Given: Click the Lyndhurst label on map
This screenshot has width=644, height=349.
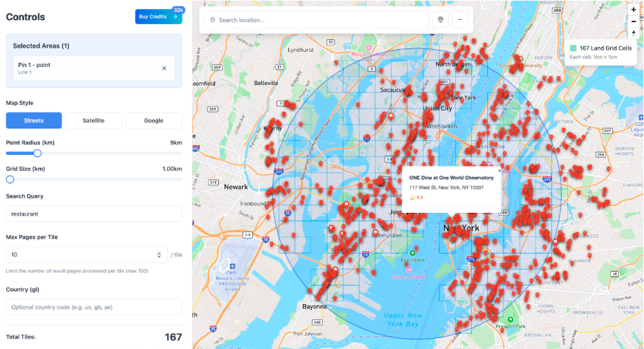Looking at the screenshot, I should [300, 50].
